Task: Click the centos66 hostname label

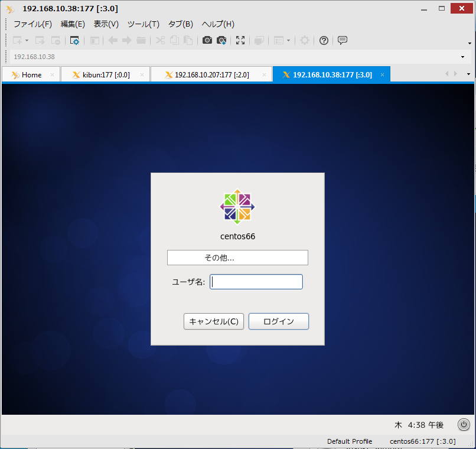Action: [x=237, y=236]
